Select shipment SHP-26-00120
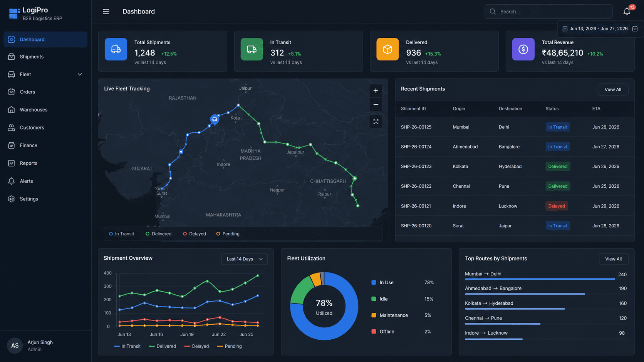Image resolution: width=644 pixels, height=362 pixels. 514,226
